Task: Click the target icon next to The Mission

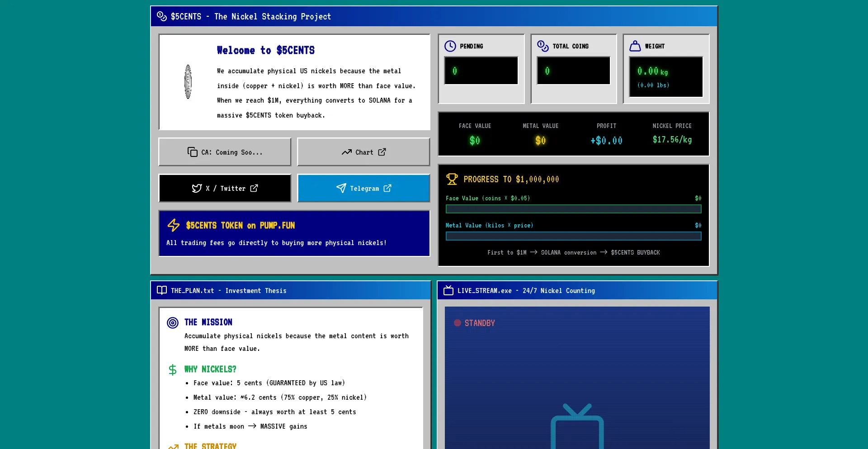Action: tap(173, 323)
